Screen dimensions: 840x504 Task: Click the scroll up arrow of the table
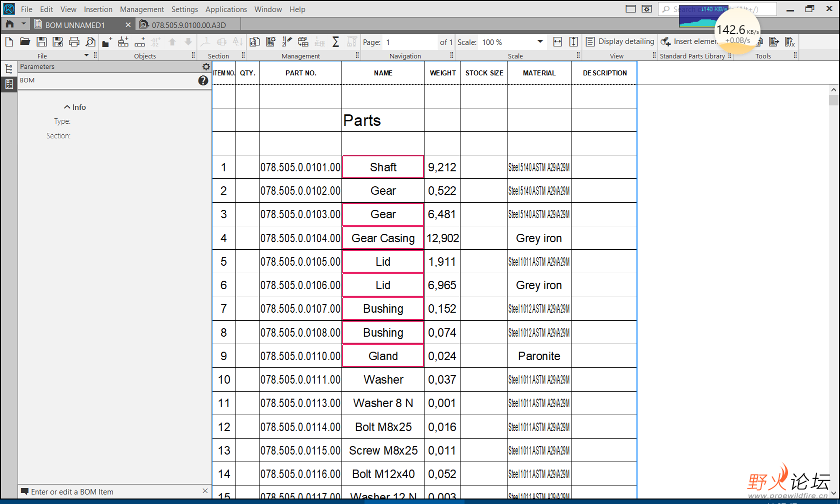(x=833, y=90)
